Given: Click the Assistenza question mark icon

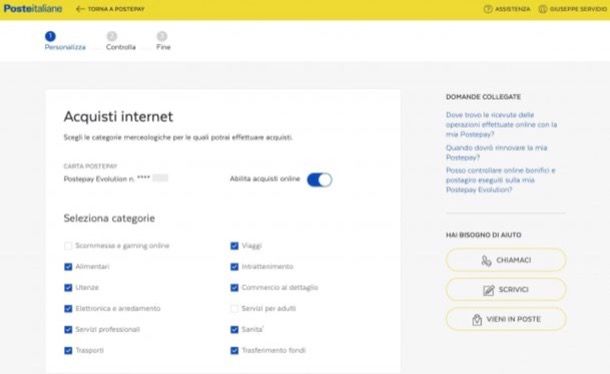Looking at the screenshot, I should 488,9.
